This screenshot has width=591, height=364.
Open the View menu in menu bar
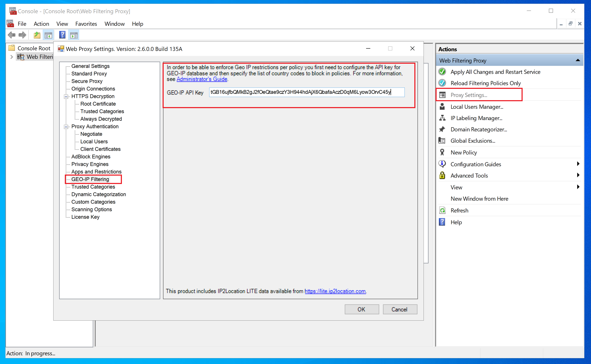click(62, 24)
